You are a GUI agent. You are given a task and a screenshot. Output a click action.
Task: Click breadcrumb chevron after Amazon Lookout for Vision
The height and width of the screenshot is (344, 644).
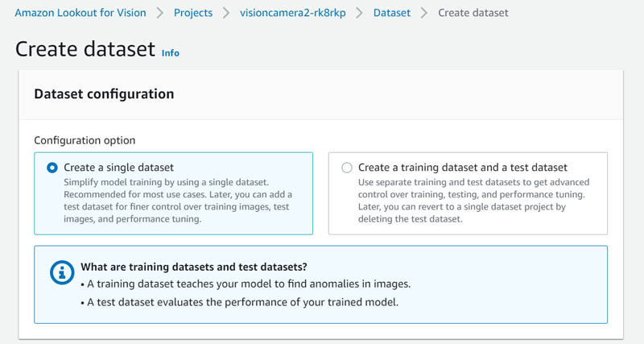click(x=160, y=13)
